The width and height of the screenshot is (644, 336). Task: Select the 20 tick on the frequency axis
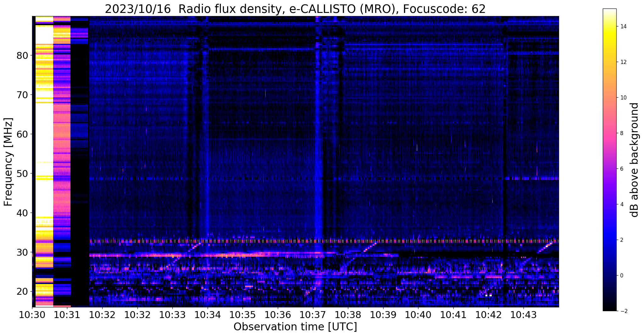(x=22, y=292)
